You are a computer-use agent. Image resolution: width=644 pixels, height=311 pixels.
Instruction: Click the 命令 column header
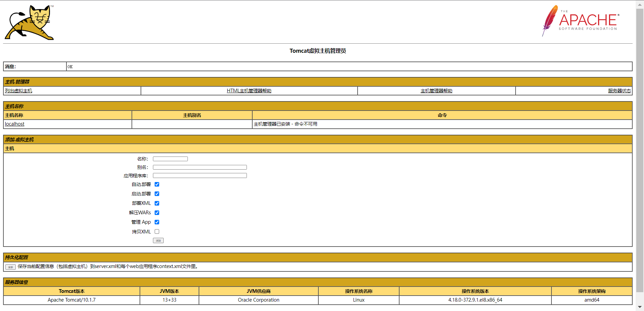[442, 115]
